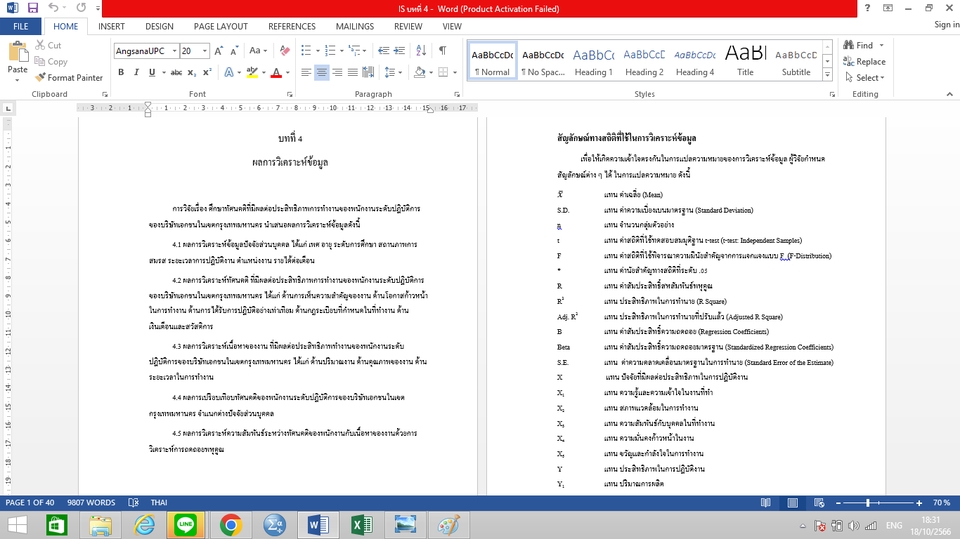Show or hide paragraph marks

click(443, 51)
